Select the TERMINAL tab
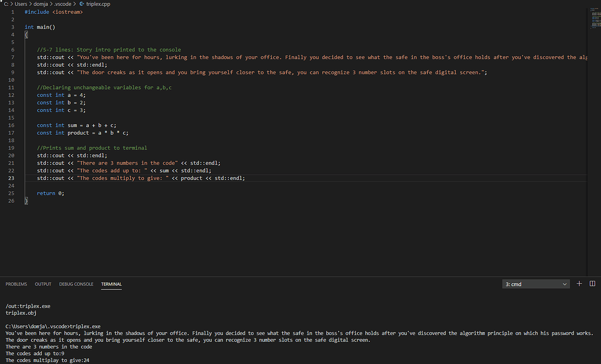 pyautogui.click(x=111, y=284)
